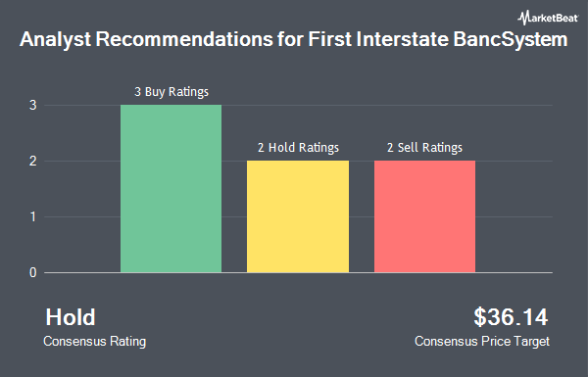Select the '2 Sell Ratings' label
588x377 pixels.
[425, 148]
